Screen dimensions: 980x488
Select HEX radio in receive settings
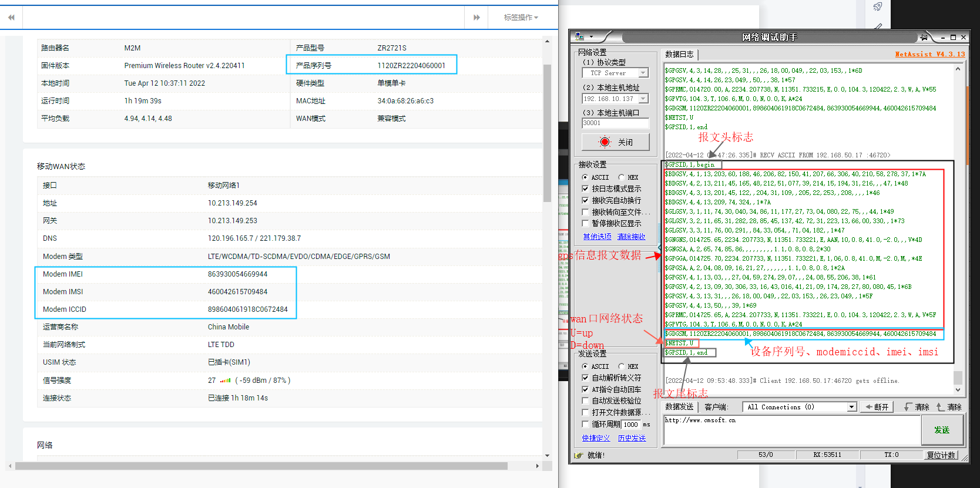622,177
